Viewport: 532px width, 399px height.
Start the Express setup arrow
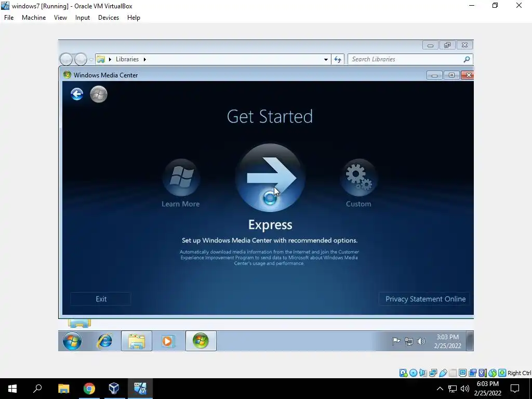click(270, 178)
